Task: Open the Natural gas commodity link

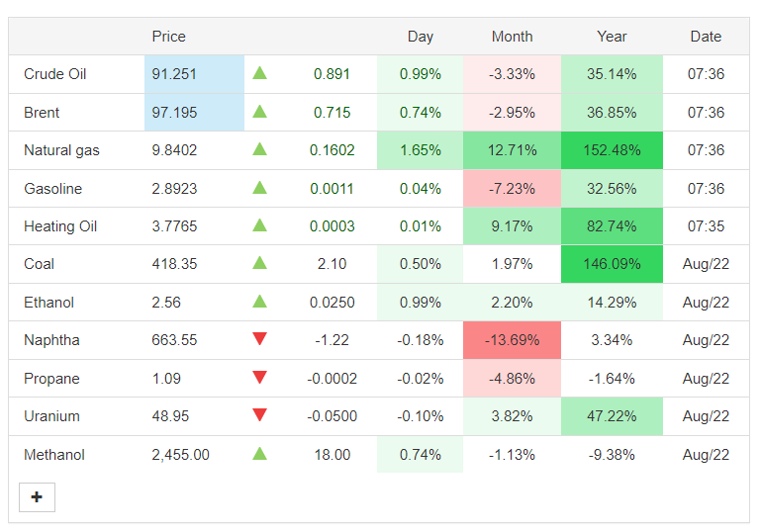Action: tap(61, 150)
